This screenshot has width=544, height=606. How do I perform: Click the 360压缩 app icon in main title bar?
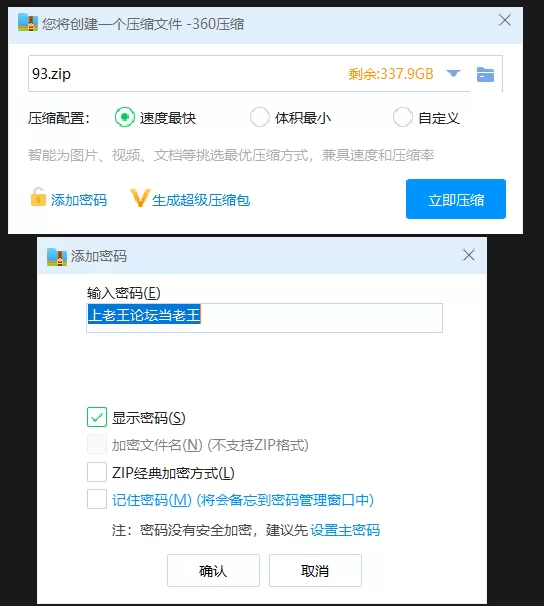pyautogui.click(x=27, y=23)
